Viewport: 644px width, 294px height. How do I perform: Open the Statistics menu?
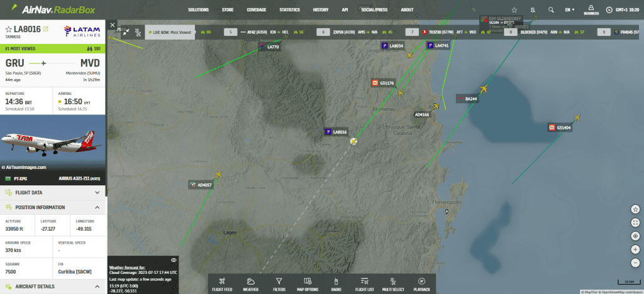[289, 10]
